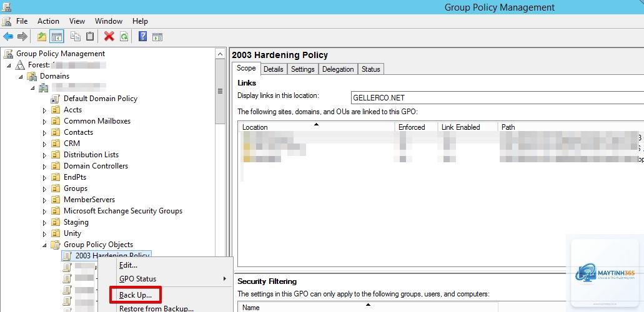Click the green Refresh toolbar icon

(x=124, y=37)
